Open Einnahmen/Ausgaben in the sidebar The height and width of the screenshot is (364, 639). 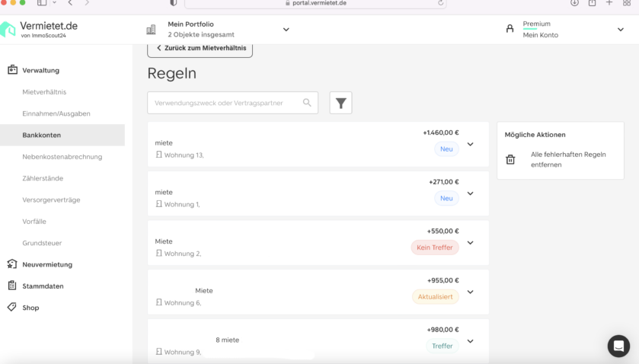click(56, 113)
